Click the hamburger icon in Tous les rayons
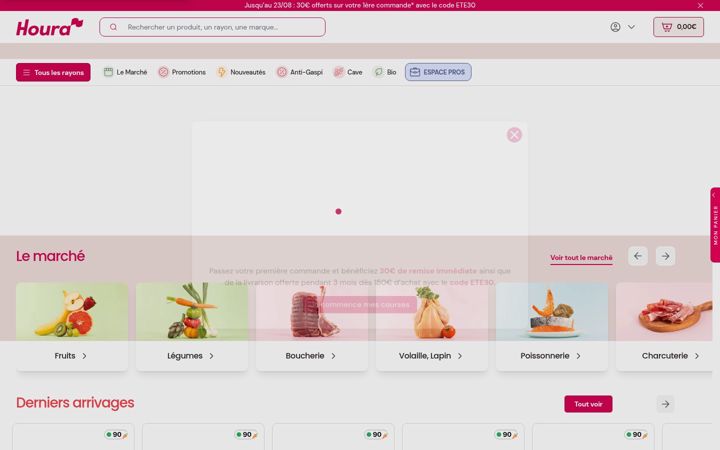This screenshot has height=450, width=720. 27,73
